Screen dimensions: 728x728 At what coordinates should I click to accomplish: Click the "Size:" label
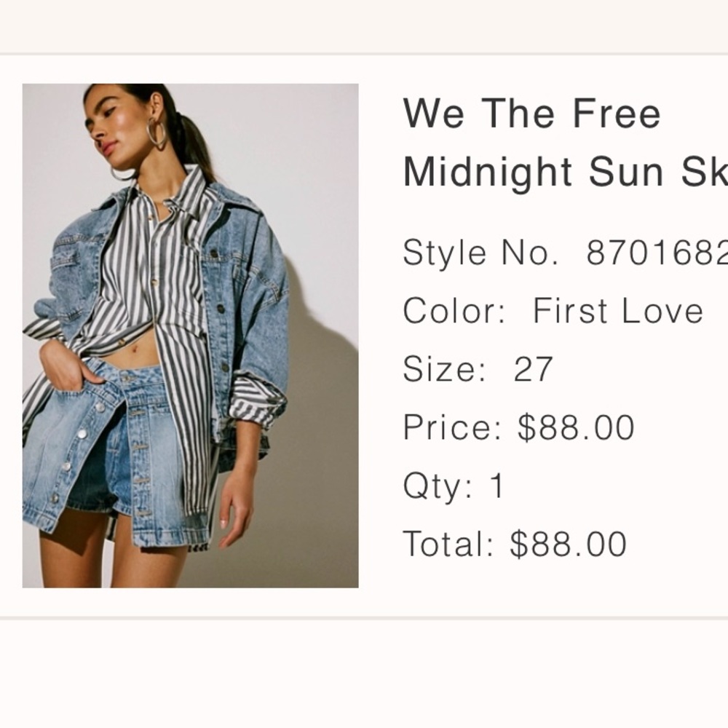445,370
